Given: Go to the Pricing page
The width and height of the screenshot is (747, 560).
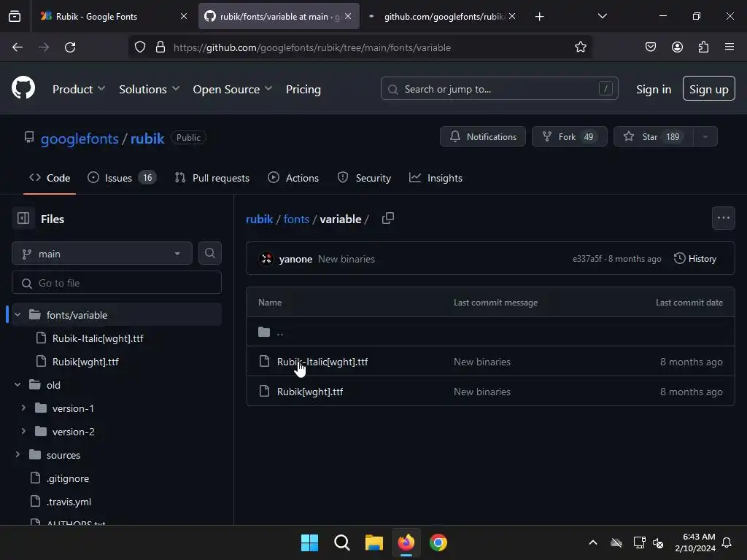Looking at the screenshot, I should 303,89.
